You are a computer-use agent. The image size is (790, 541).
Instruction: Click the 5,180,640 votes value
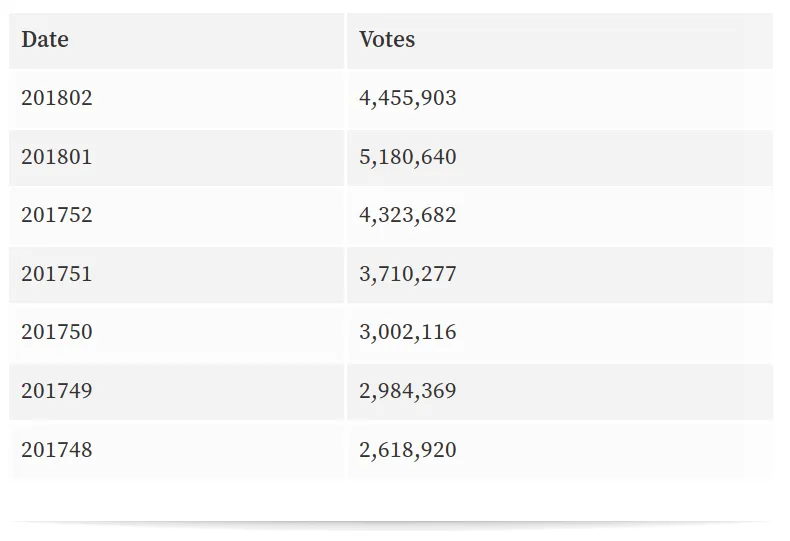click(408, 157)
